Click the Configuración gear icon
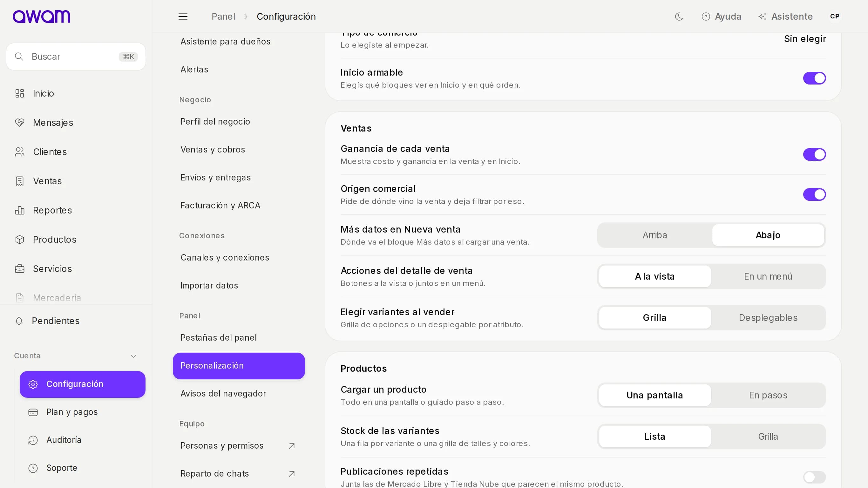This screenshot has height=488, width=868. [x=33, y=384]
